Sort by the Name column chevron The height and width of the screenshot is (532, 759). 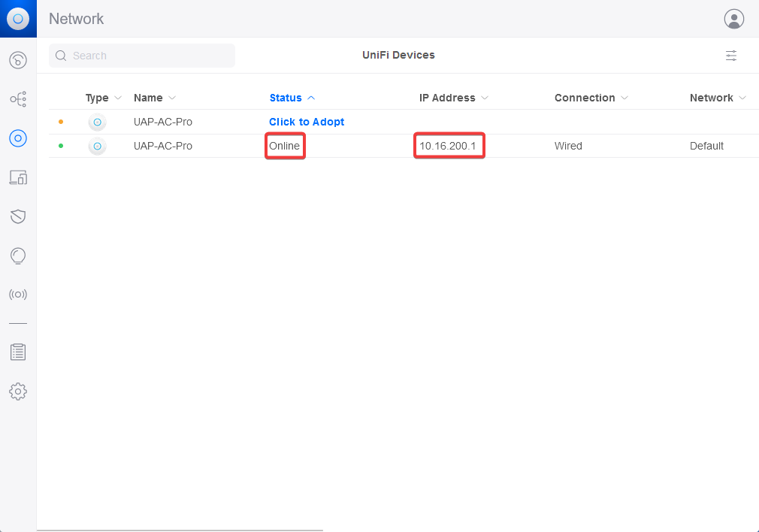[x=172, y=98]
